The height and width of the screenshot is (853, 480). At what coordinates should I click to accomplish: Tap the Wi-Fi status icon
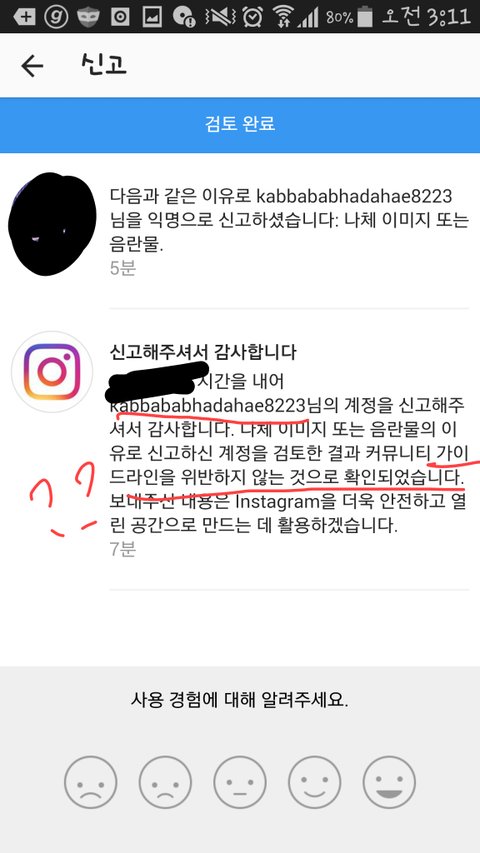[x=282, y=17]
